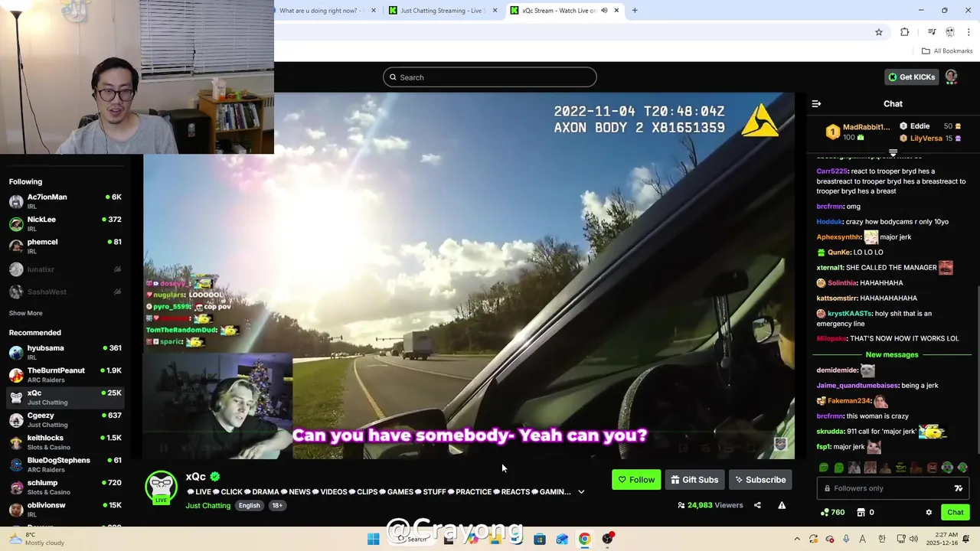Click the stream video player
980x551 pixels.
point(469,275)
